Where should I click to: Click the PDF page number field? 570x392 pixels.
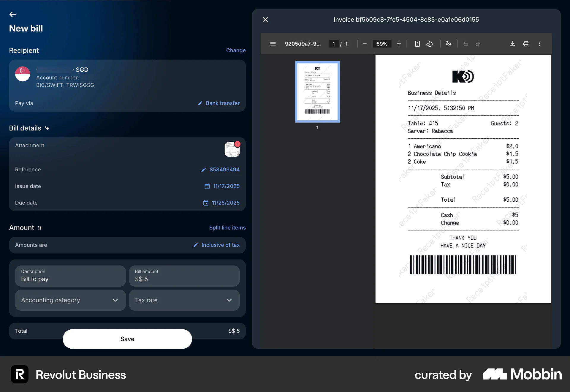334,44
